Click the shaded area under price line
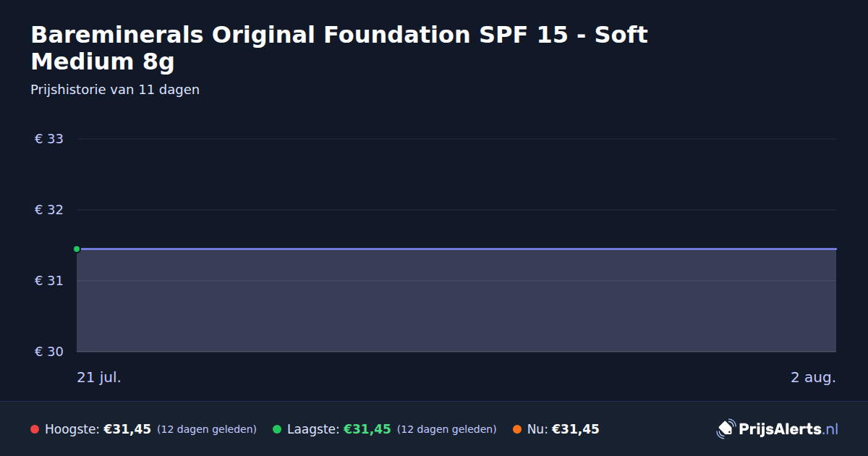The image size is (868, 456). (x=456, y=300)
